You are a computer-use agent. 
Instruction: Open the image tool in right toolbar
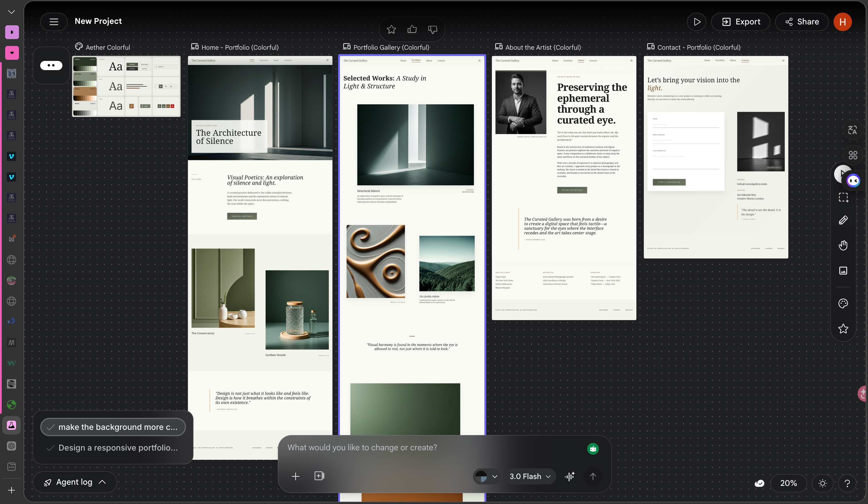[x=843, y=271]
